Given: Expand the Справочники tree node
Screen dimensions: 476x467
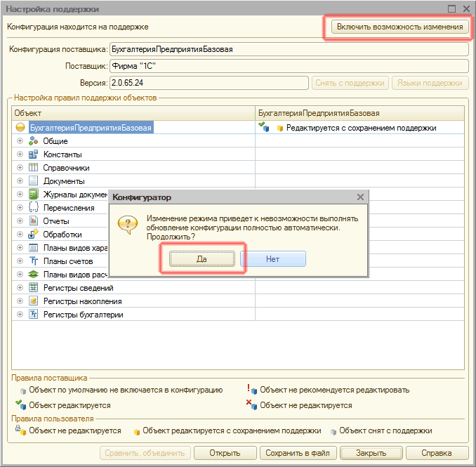Looking at the screenshot, I should click(x=20, y=168).
